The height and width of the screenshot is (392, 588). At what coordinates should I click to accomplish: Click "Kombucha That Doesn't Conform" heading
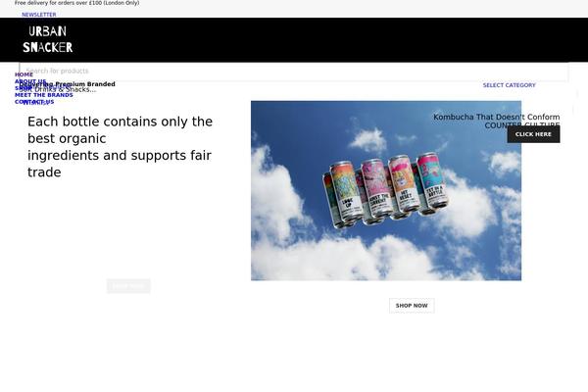(x=497, y=117)
